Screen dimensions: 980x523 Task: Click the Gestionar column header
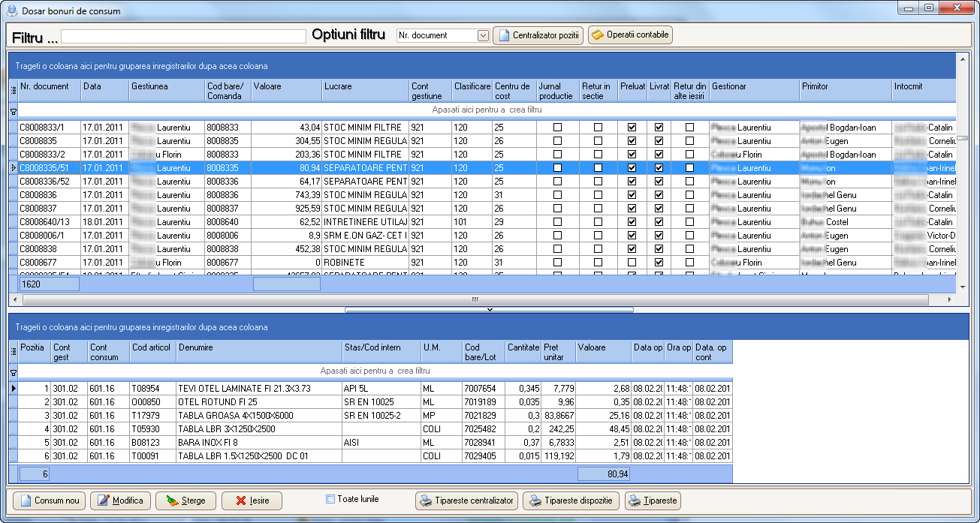click(x=754, y=91)
